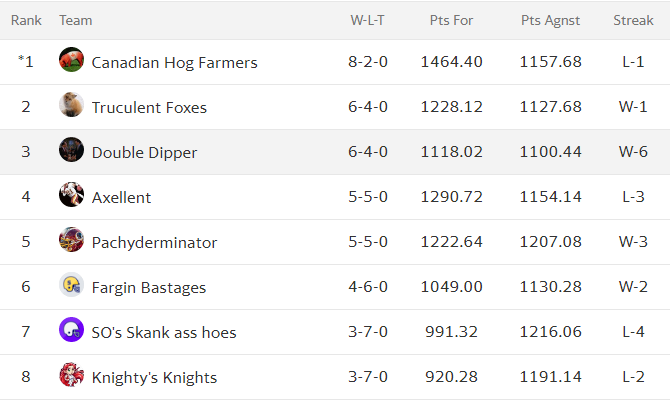The width and height of the screenshot is (670, 402).
Task: Open the Truculent Foxes team link
Action: coord(149,108)
